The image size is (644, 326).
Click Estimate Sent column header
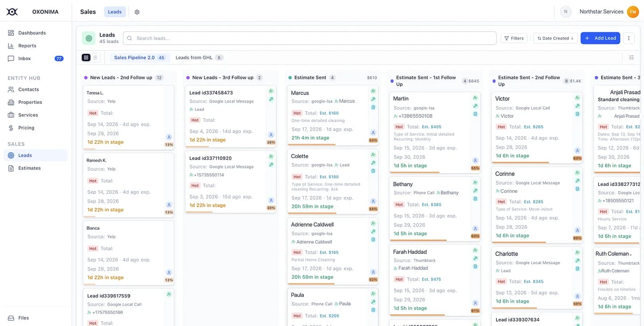[x=310, y=78]
